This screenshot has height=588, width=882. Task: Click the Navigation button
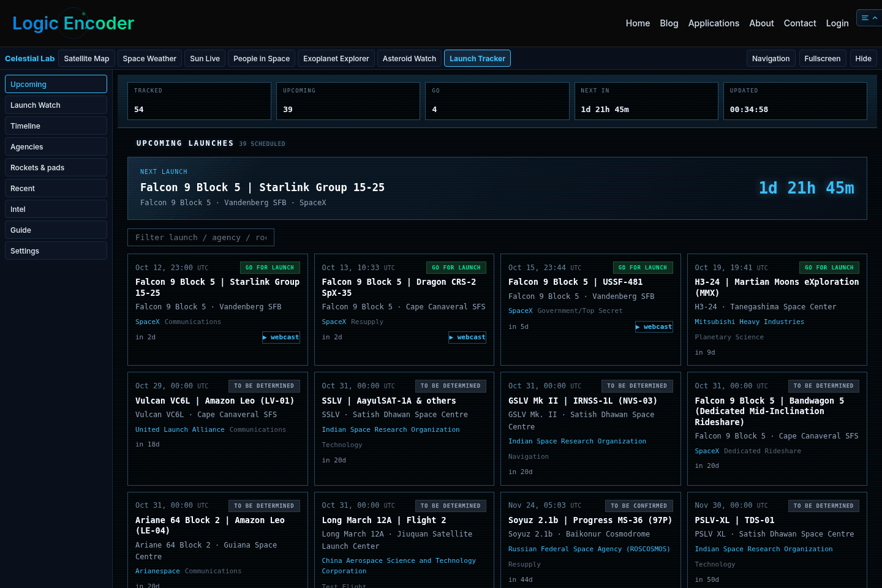coord(771,58)
